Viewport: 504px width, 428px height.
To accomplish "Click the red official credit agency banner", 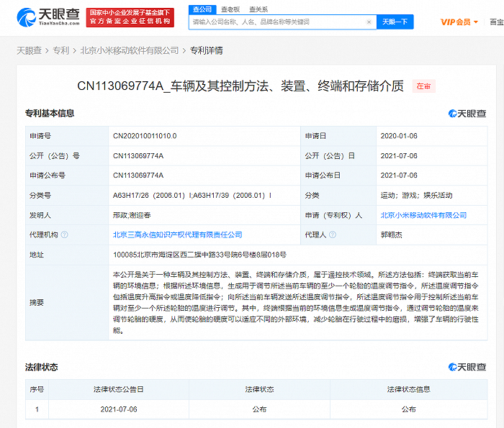I will coord(129,17).
